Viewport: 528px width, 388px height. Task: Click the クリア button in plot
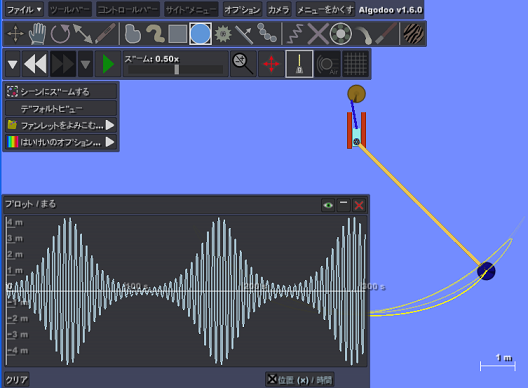[x=16, y=380]
